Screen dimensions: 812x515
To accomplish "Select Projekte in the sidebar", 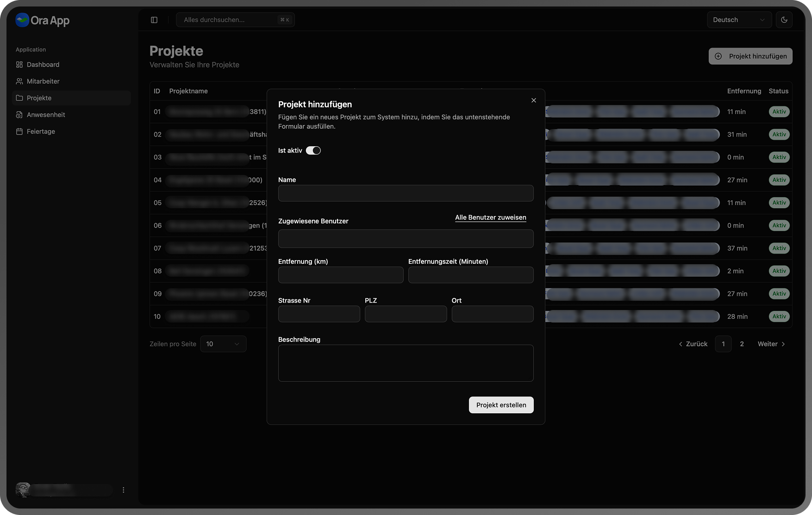I will point(39,98).
